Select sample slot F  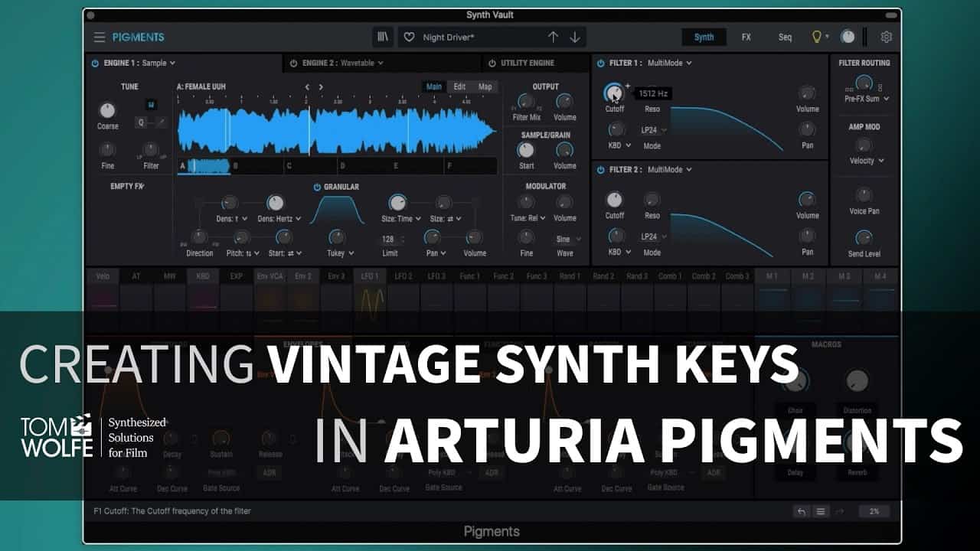(470, 165)
